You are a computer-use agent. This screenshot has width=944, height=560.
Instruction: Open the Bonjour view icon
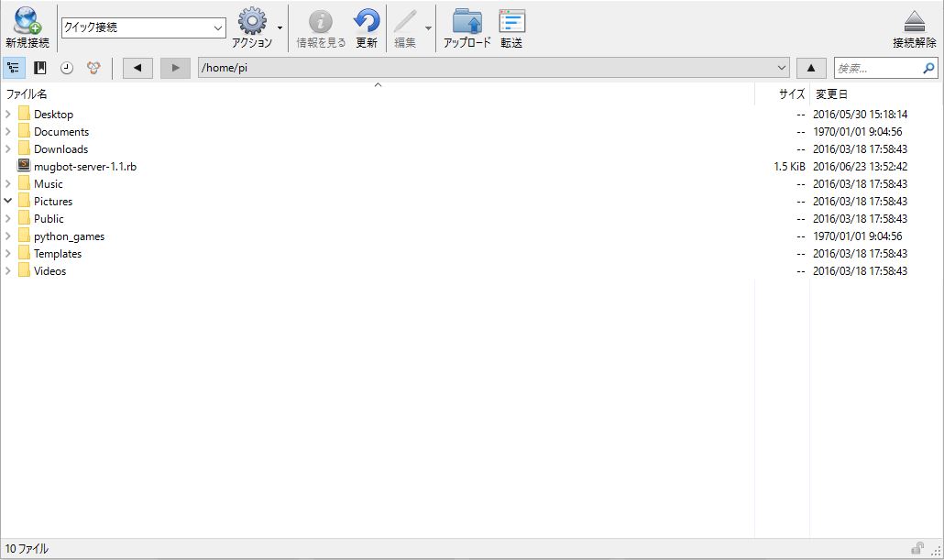pyautogui.click(x=93, y=68)
